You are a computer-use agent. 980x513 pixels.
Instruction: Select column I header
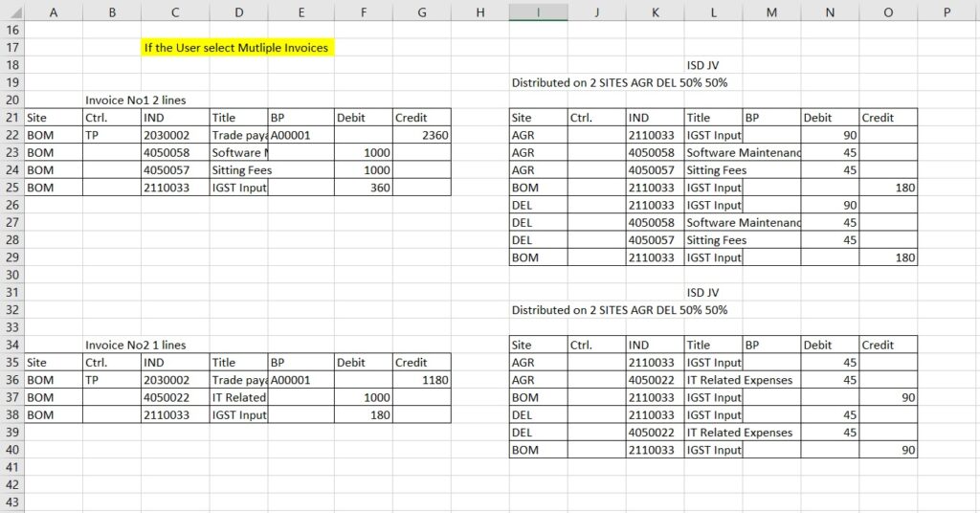pos(538,11)
